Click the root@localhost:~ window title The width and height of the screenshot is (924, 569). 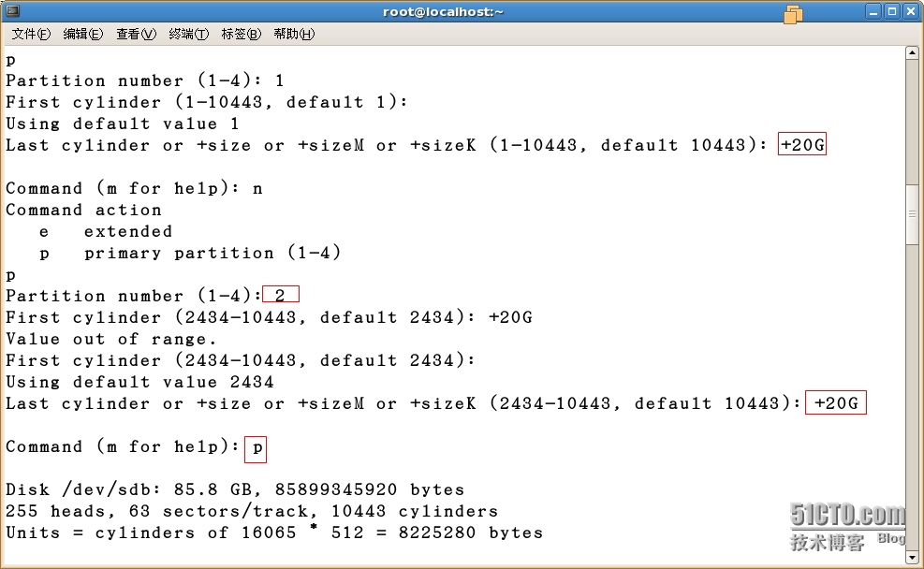tap(443, 12)
